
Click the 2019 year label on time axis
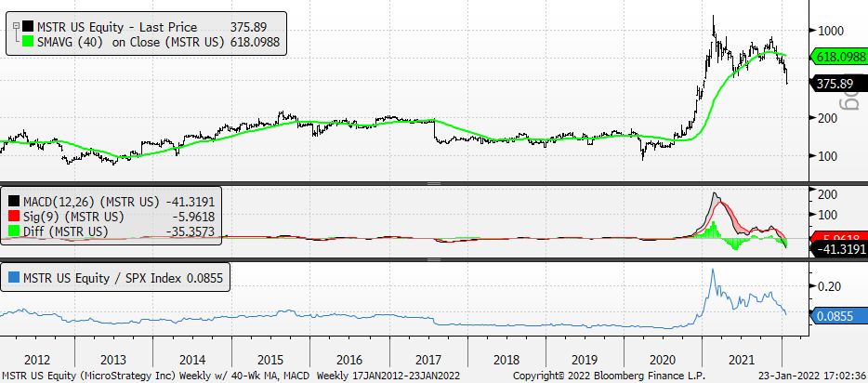click(x=585, y=359)
